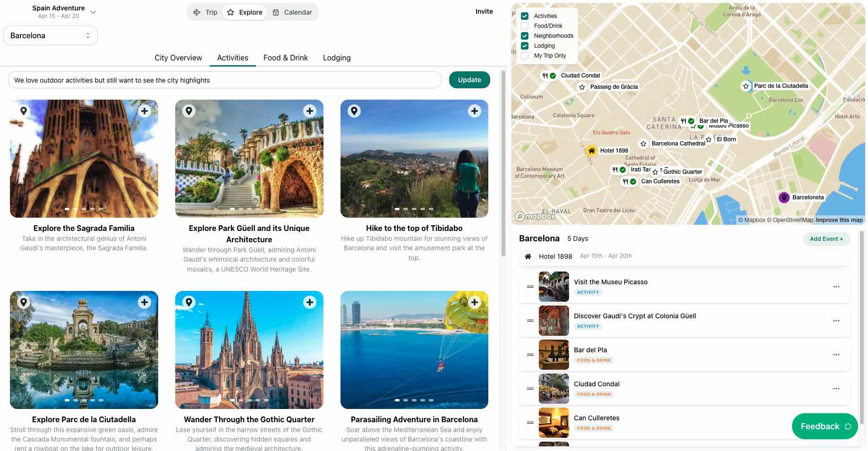This screenshot has width=868, height=451.
Task: Click the home icon next to Hotel 1898
Action: click(x=528, y=256)
